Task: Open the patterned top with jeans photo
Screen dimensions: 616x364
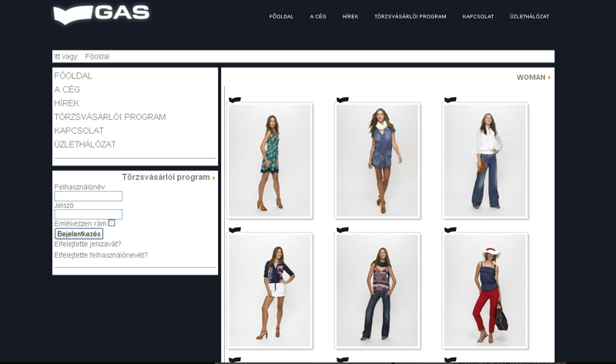Action: click(377, 290)
